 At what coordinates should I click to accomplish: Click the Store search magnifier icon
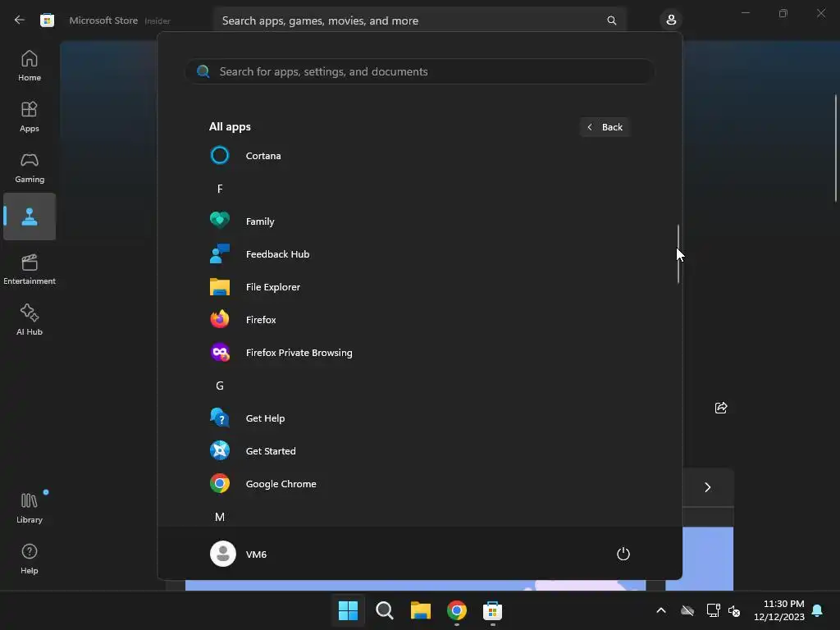tap(612, 21)
